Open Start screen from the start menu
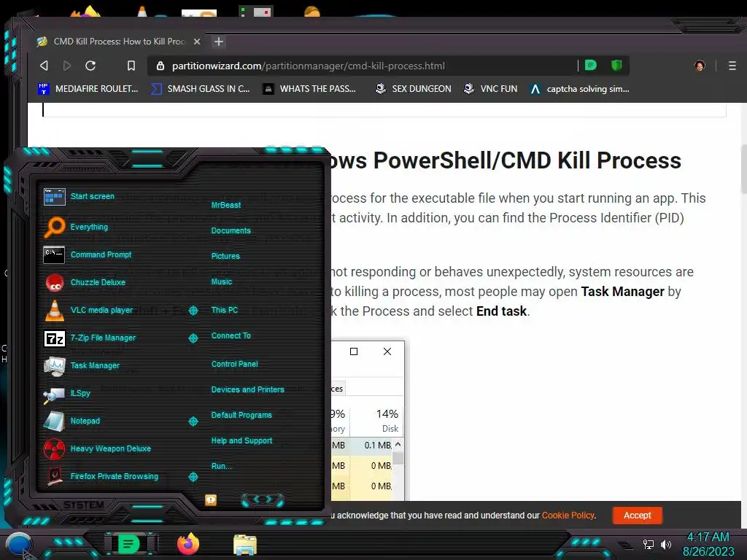Screen dimensions: 747x560 click(93, 196)
